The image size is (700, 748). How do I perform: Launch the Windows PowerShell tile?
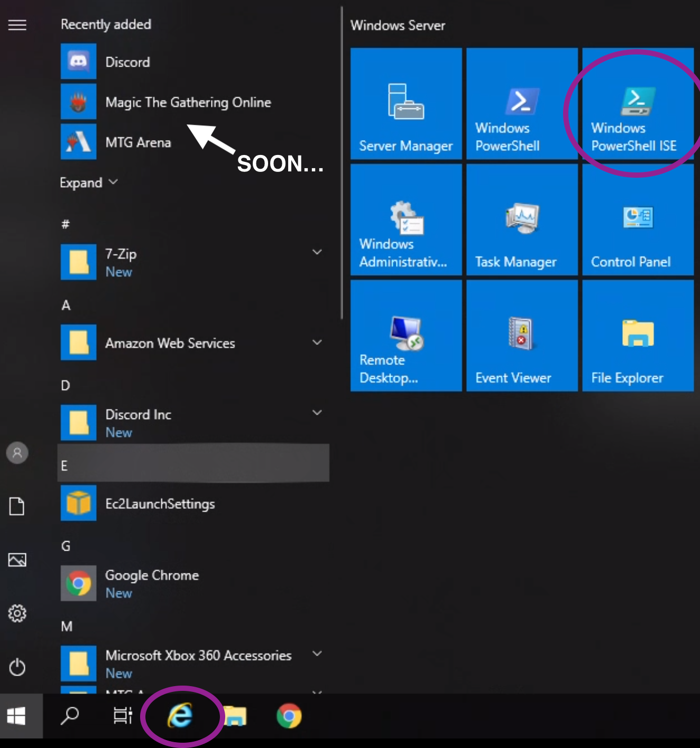click(522, 104)
